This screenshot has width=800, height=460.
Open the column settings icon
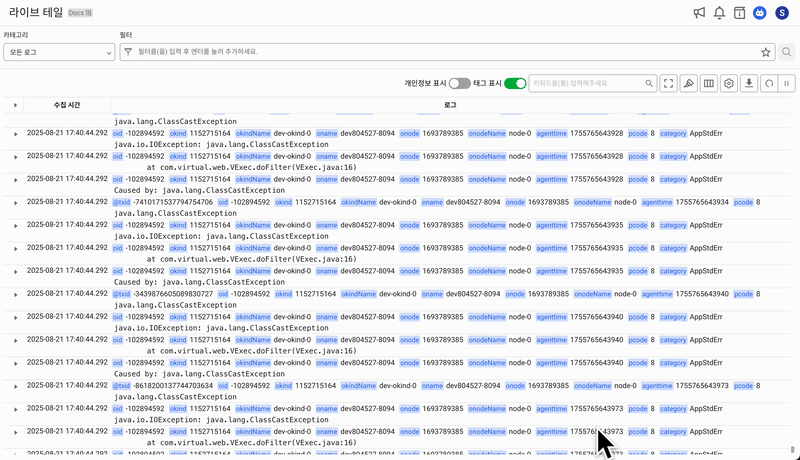click(709, 83)
